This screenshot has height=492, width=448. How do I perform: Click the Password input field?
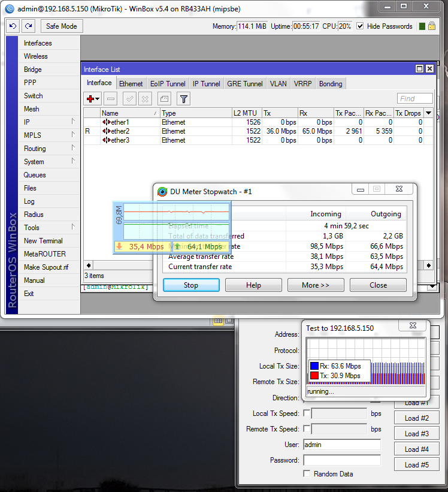pyautogui.click(x=342, y=460)
